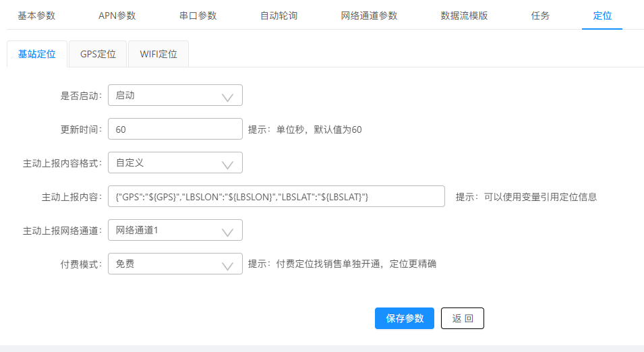
Task: Open the APN参数 tab
Action: [117, 16]
